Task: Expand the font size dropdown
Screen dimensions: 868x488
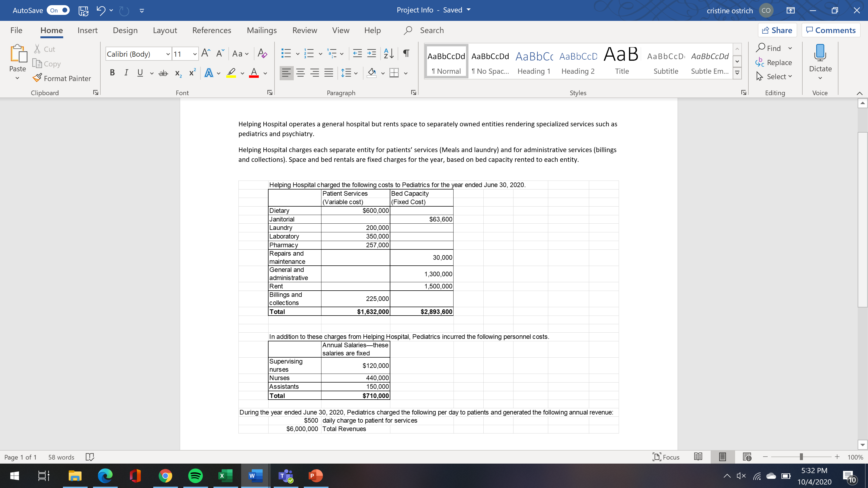Action: (x=195, y=54)
